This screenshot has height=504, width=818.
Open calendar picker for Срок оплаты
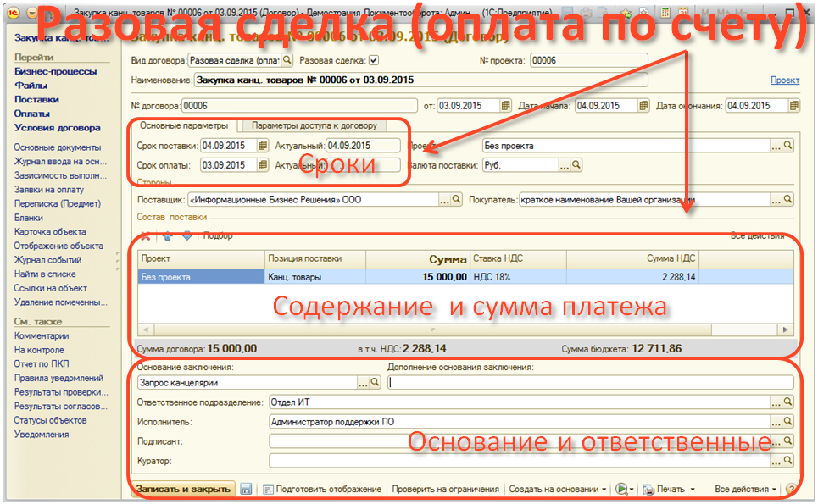click(x=262, y=165)
